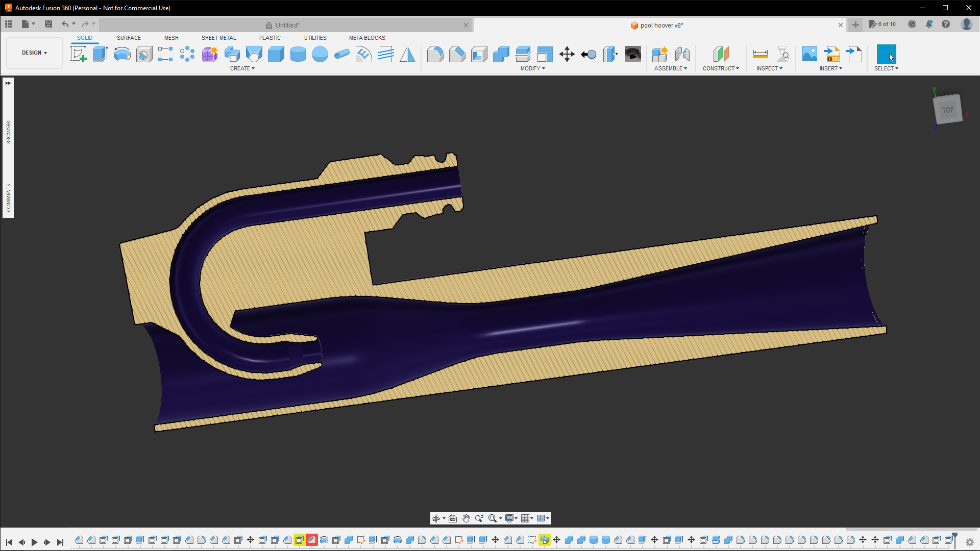Click the Mirror tool icon
This screenshot has height=551, width=980.
coord(407,54)
